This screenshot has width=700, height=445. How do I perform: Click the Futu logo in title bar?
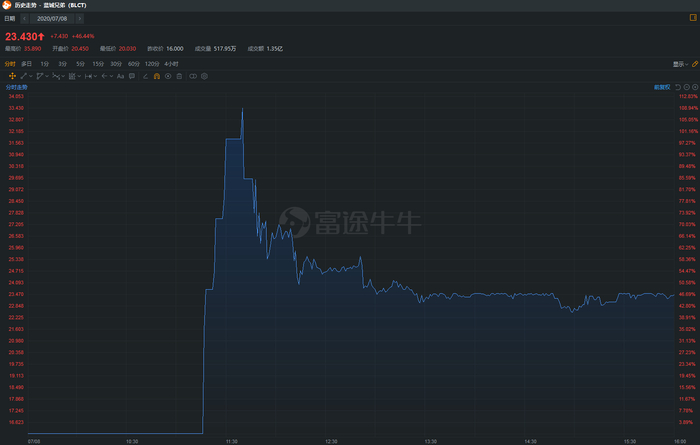7,5
